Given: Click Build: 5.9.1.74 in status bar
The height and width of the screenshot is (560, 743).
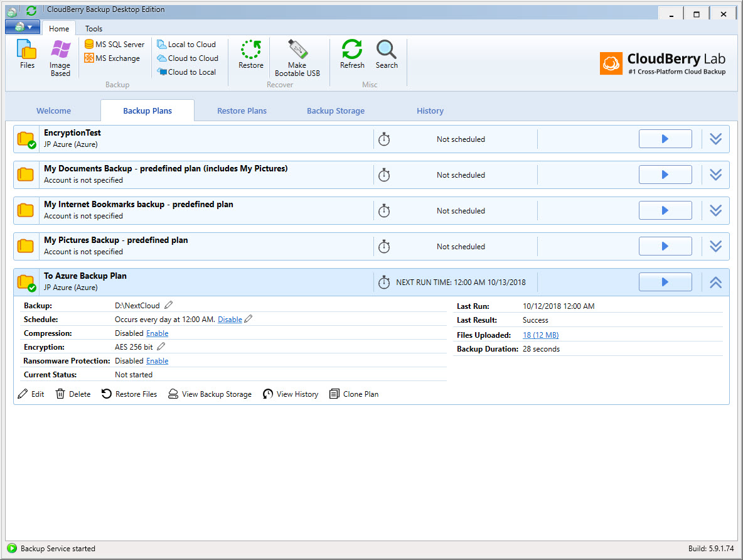Looking at the screenshot, I should 711,549.
